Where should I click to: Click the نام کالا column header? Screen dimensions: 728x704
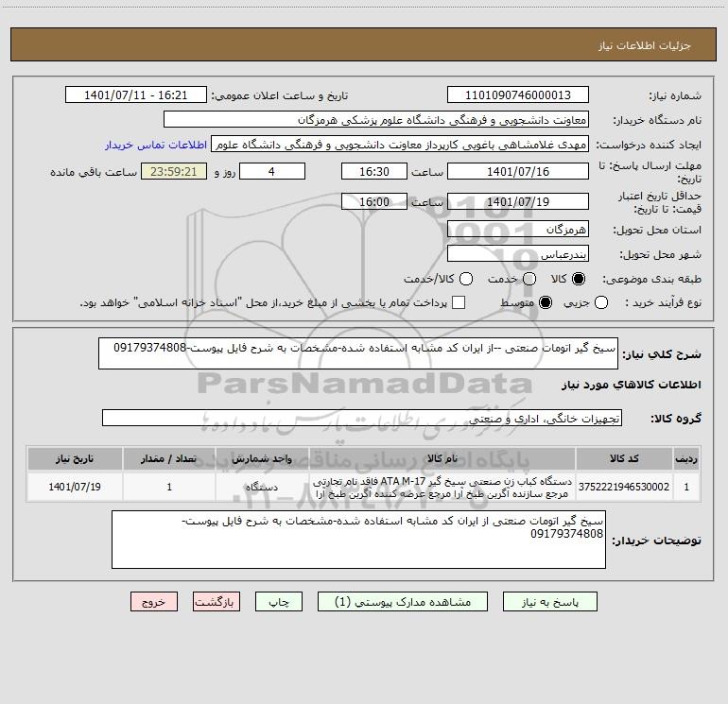click(442, 459)
